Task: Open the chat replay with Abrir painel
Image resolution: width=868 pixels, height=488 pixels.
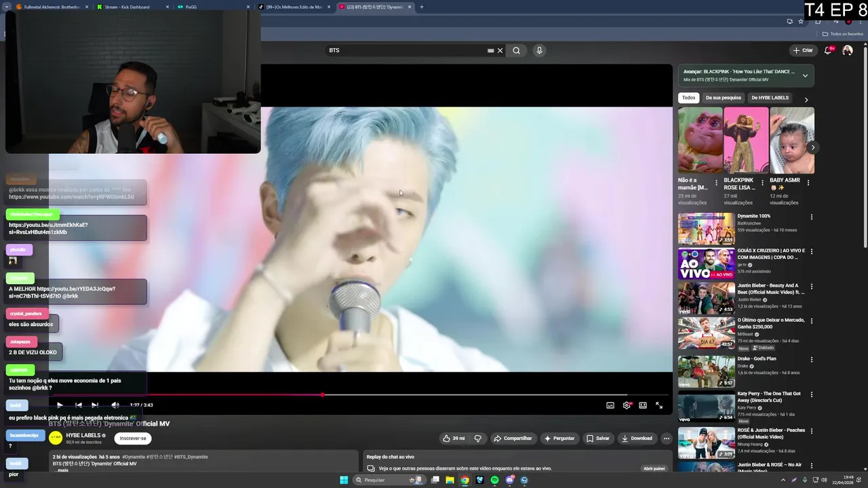Action: pyautogui.click(x=654, y=468)
